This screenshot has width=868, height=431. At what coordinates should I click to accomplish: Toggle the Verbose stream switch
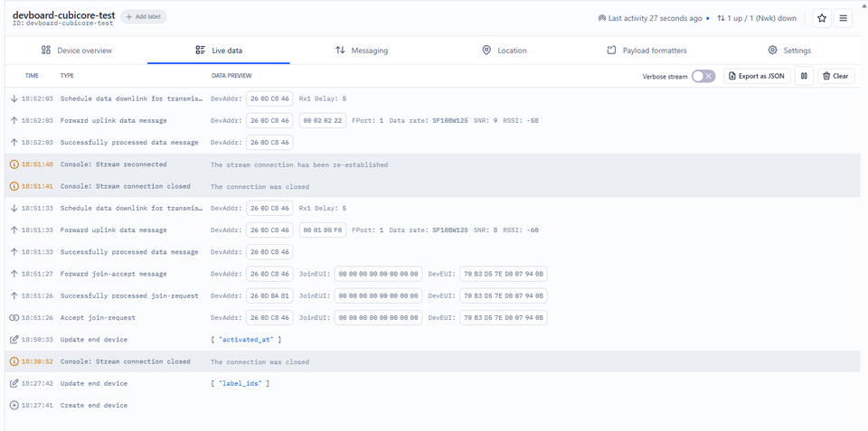tap(703, 77)
